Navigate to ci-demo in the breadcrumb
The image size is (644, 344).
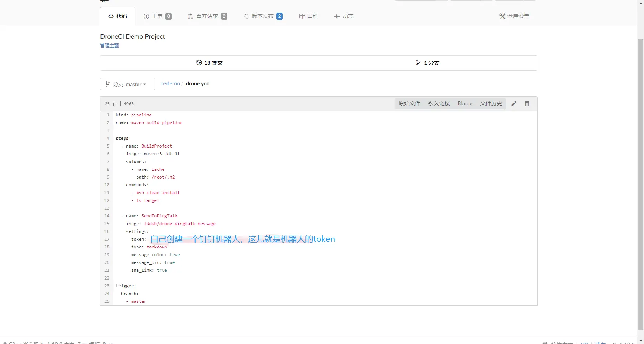[170, 84]
